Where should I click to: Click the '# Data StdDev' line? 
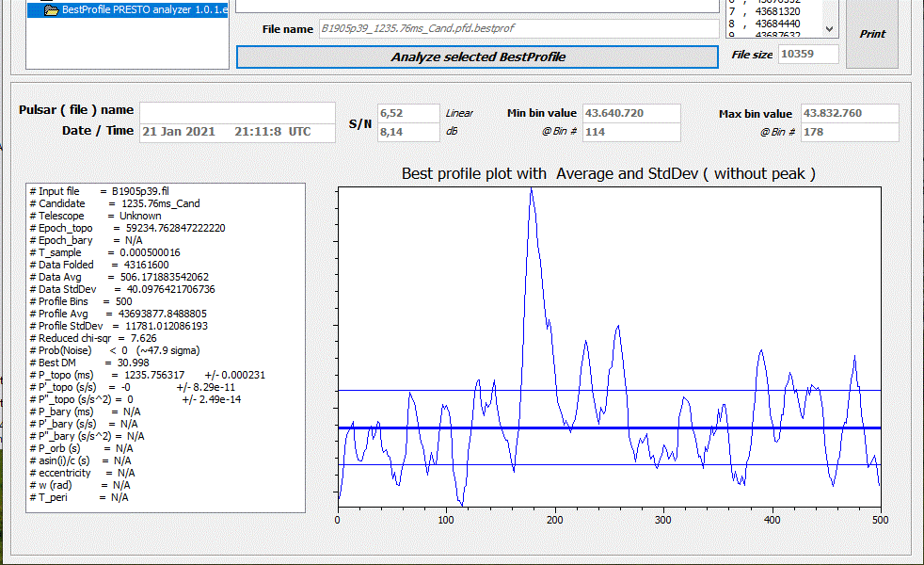pyautogui.click(x=122, y=290)
